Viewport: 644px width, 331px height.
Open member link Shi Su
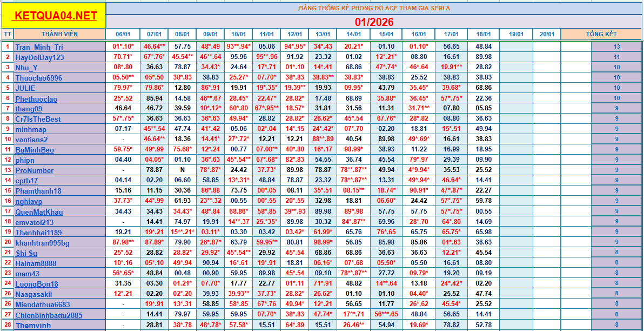pyautogui.click(x=26, y=253)
